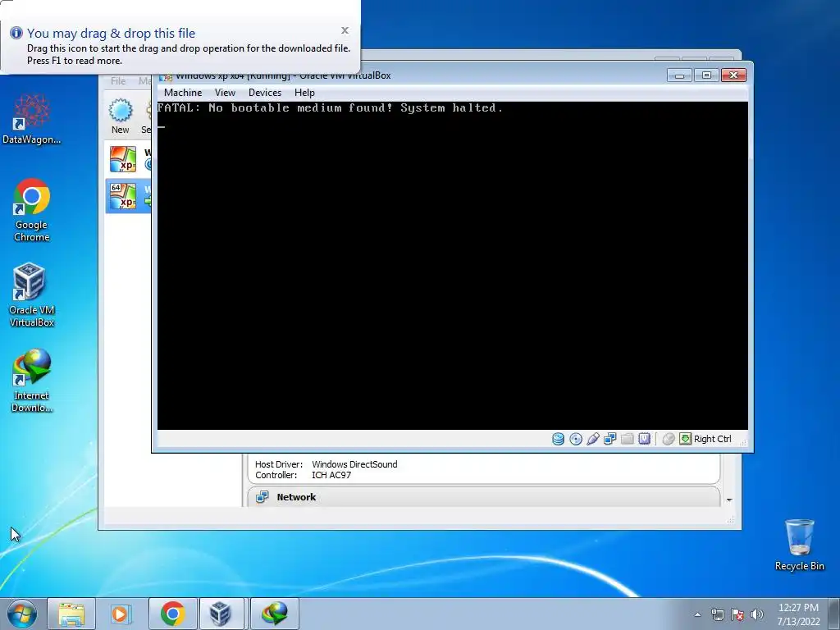Open Google Chrome desktop shortcut
The width and height of the screenshot is (840, 630).
(x=32, y=210)
